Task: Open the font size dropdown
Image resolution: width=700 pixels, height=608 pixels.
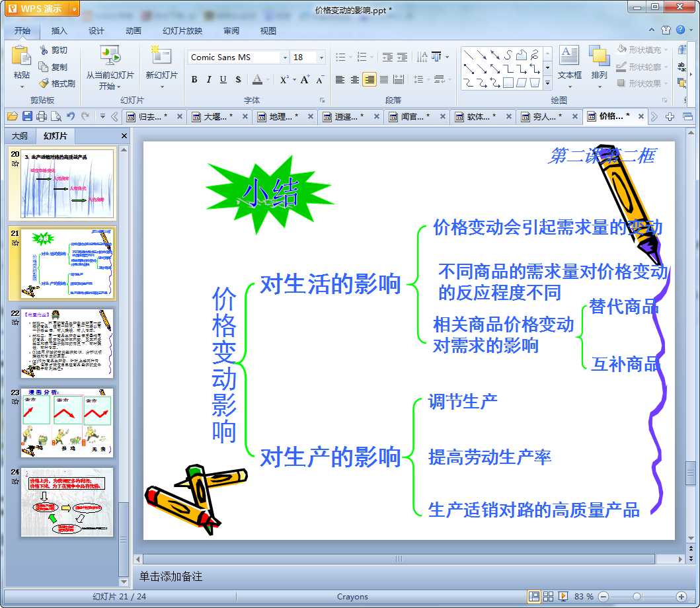Action: coord(321,57)
